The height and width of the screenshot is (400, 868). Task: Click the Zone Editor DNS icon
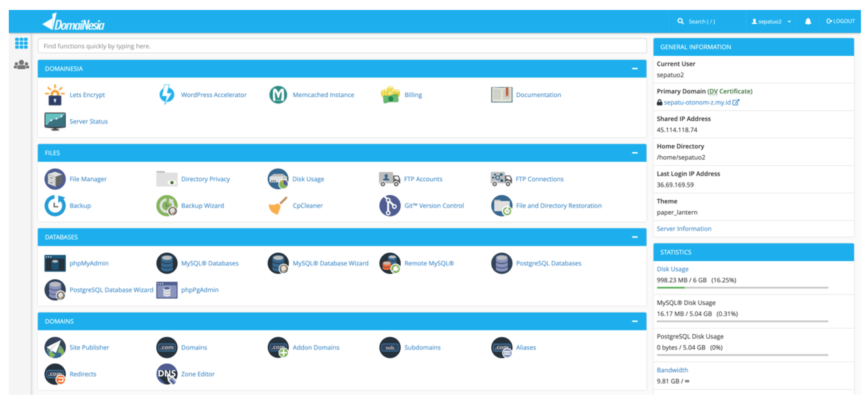(167, 374)
